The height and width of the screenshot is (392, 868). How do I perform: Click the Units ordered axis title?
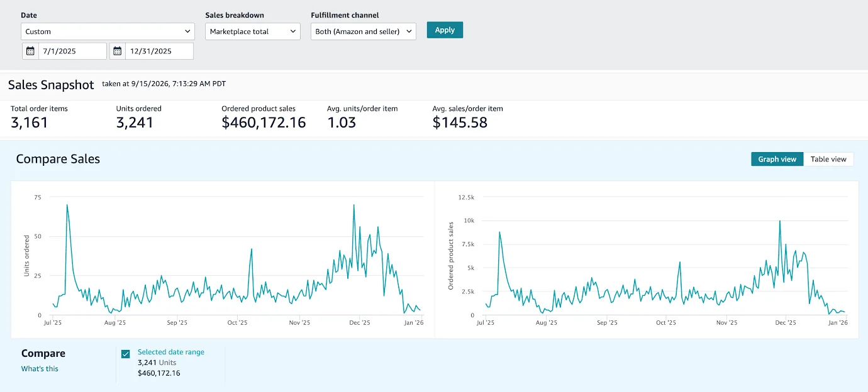(x=26, y=256)
